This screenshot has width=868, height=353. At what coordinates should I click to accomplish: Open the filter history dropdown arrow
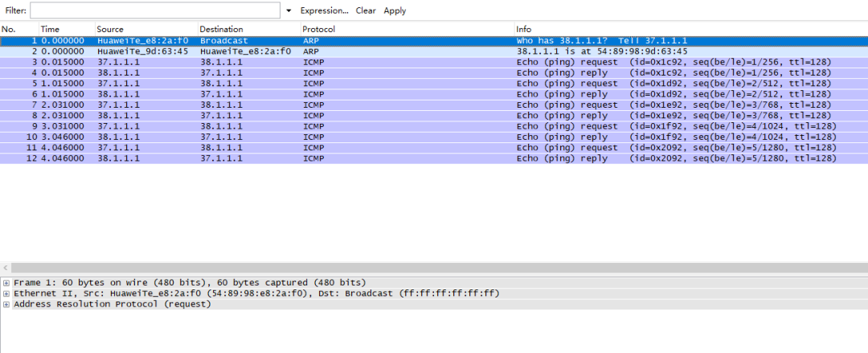coord(289,10)
